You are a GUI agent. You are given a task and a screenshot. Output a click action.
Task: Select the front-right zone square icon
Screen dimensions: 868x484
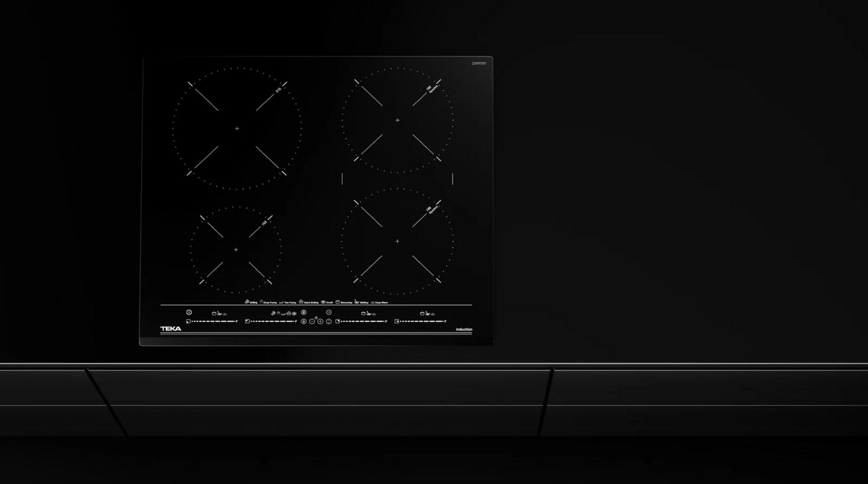(397, 321)
